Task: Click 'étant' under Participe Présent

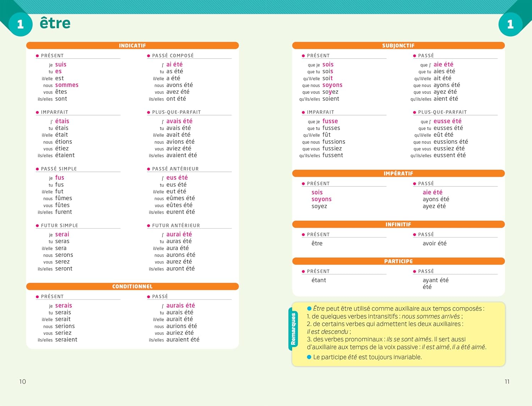Action: pyautogui.click(x=318, y=280)
